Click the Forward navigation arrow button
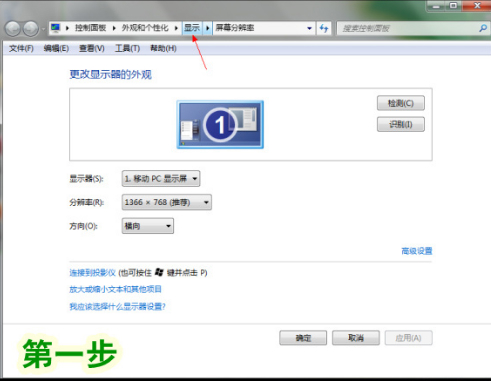 [x=31, y=29]
